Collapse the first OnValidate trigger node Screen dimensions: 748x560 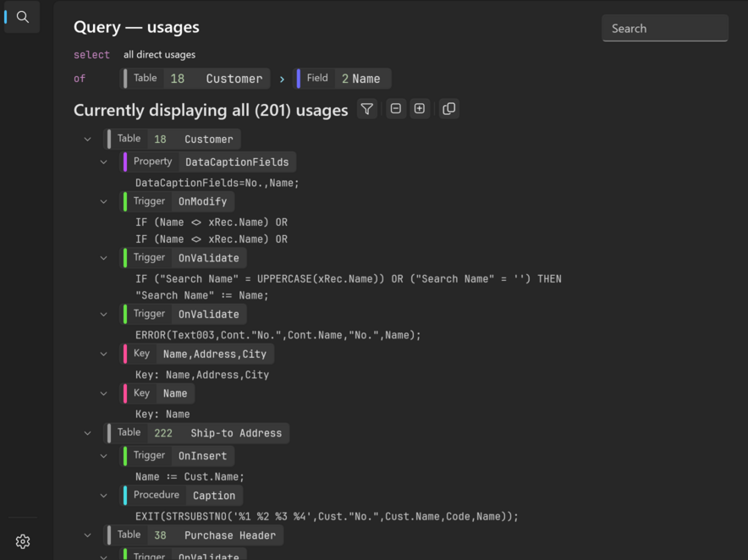tap(103, 258)
